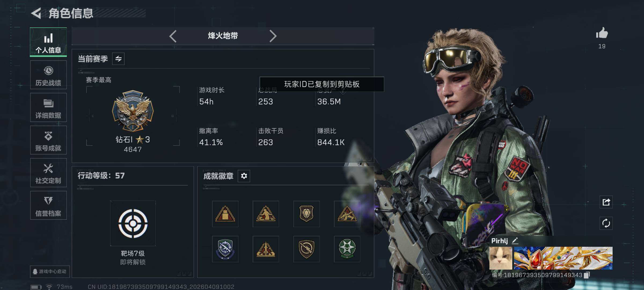The image size is (644, 290).
Task: Select the 钻石I eagle rank emblem
Action: click(x=133, y=111)
